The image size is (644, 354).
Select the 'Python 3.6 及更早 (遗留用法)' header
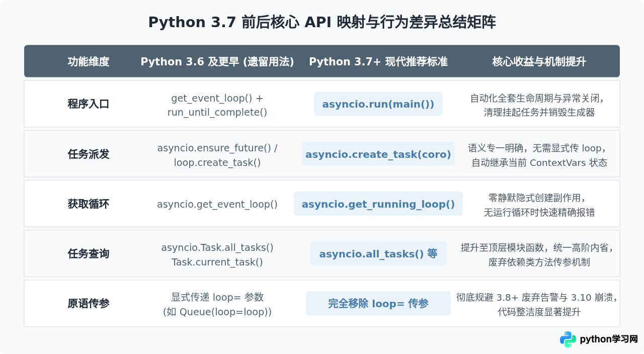217,62
